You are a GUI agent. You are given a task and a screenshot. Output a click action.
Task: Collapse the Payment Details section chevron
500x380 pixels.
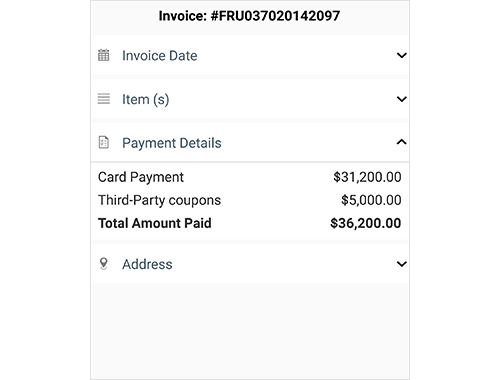point(402,142)
